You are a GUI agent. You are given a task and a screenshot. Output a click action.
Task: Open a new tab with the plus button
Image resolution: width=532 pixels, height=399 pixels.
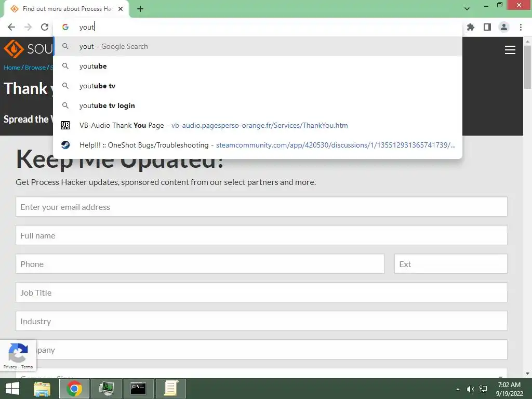coord(140,9)
